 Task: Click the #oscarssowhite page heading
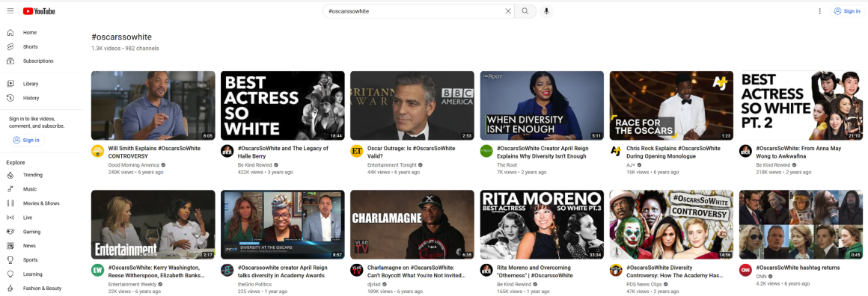pyautogui.click(x=121, y=37)
